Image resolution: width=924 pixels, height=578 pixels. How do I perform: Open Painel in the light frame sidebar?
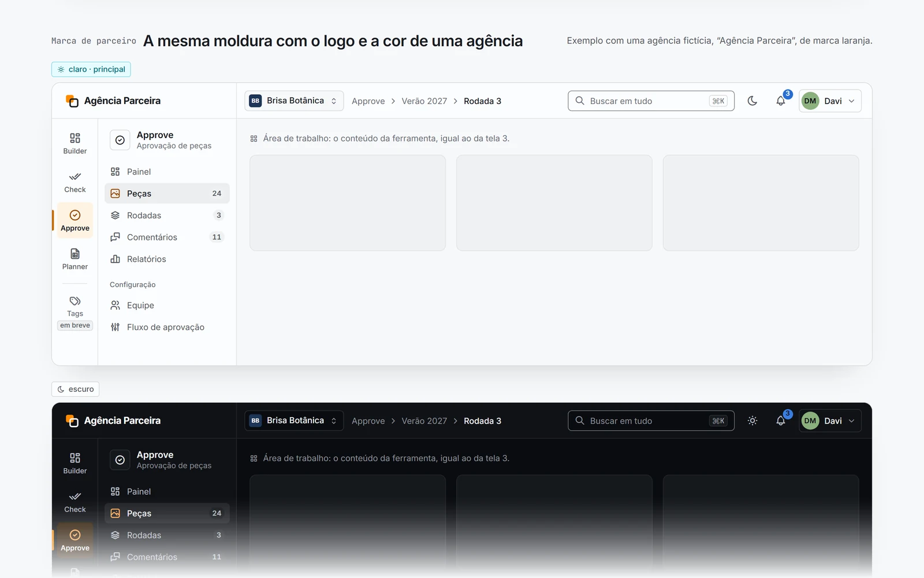click(x=167, y=172)
